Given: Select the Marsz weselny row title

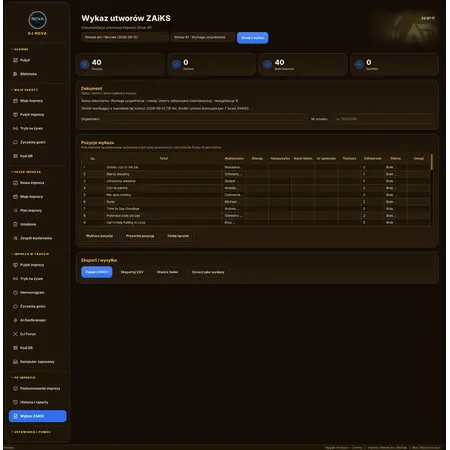Looking at the screenshot, I should click(x=118, y=174).
